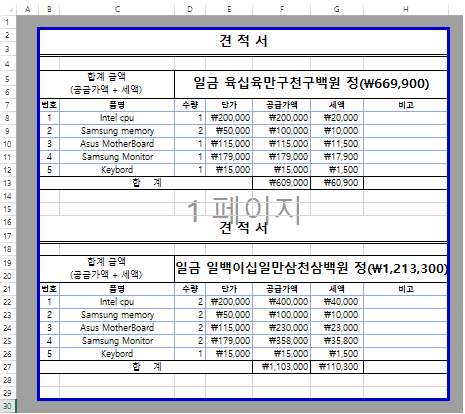The height and width of the screenshot is (414, 465).
Task: Click the select-all corner of the sheet
Action: pos(8,9)
